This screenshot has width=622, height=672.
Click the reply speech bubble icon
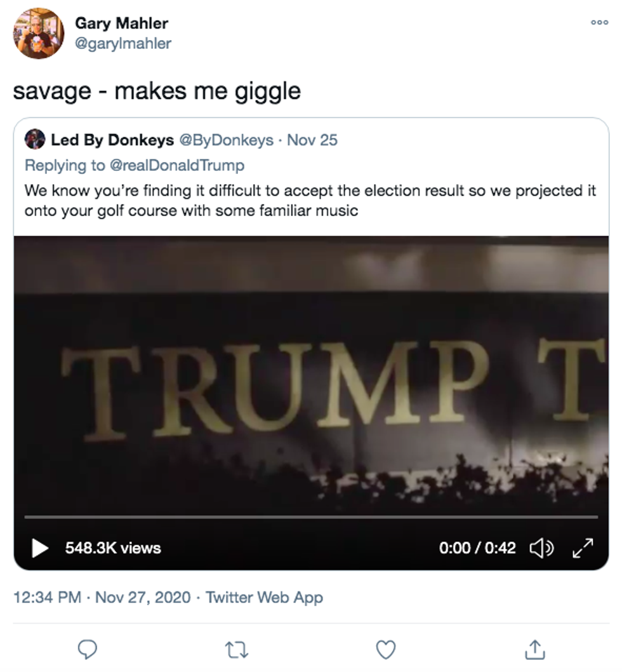click(87, 648)
